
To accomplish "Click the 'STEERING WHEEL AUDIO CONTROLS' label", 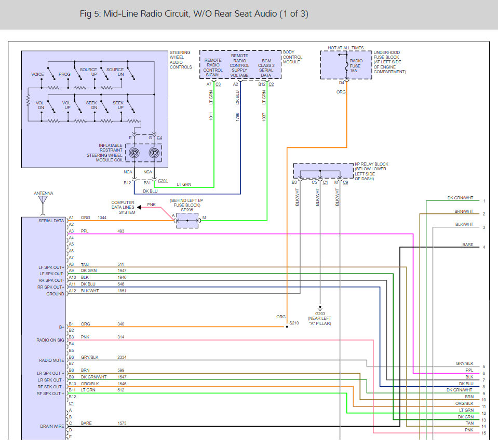I will coord(181,60).
